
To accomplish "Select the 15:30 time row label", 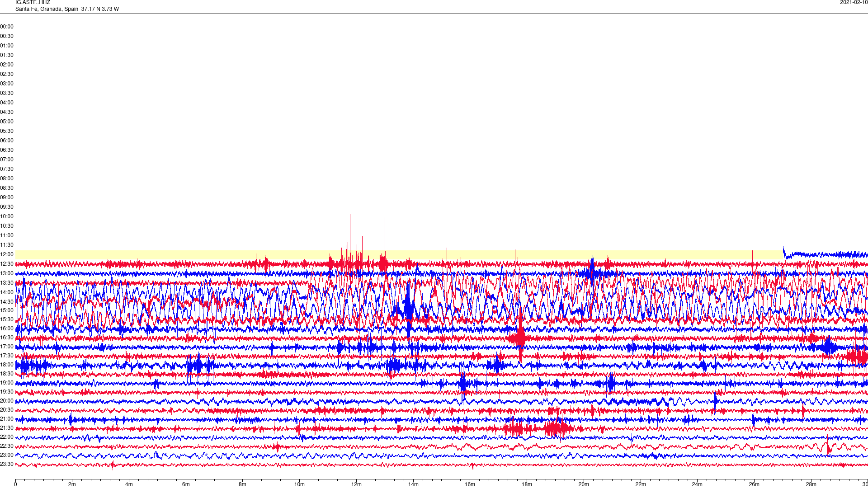I will (7, 319).
